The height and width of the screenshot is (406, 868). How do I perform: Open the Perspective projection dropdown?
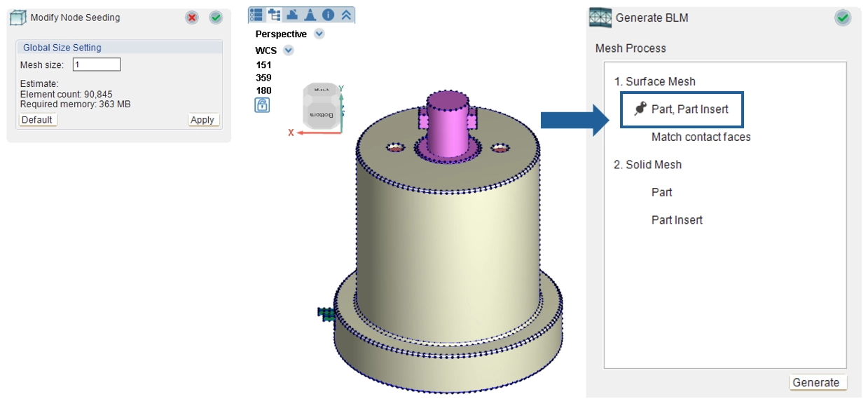point(319,34)
